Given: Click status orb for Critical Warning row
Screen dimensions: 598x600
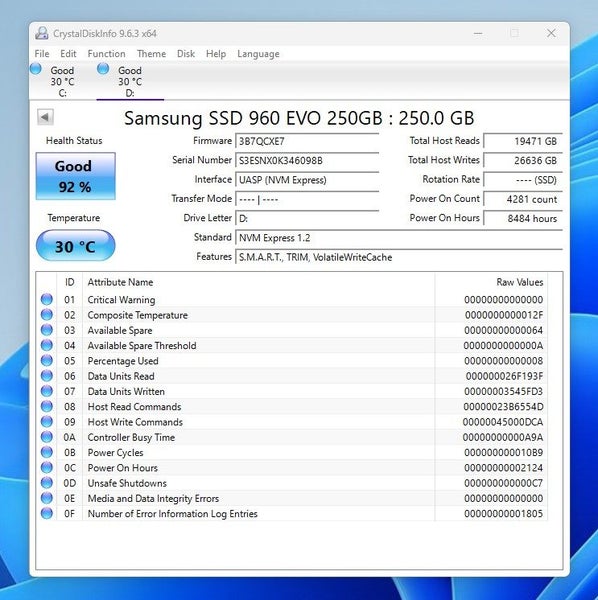Looking at the screenshot, I should 47,299.
